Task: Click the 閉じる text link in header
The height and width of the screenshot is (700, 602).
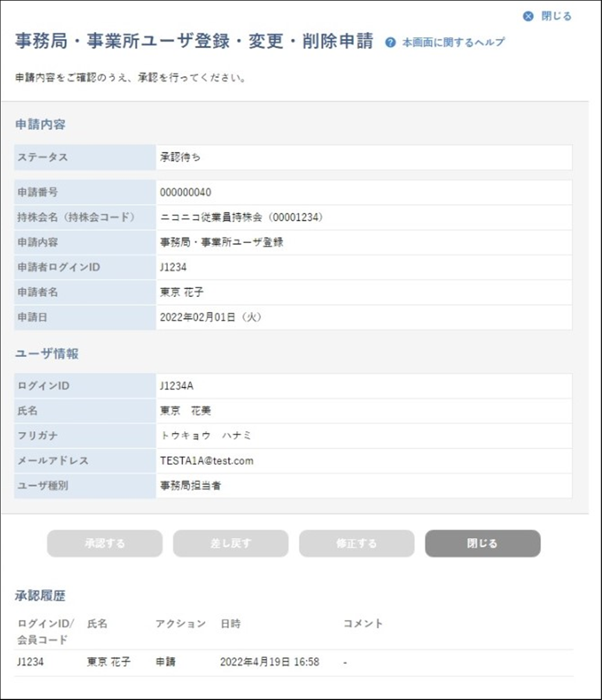Action: coord(556,16)
